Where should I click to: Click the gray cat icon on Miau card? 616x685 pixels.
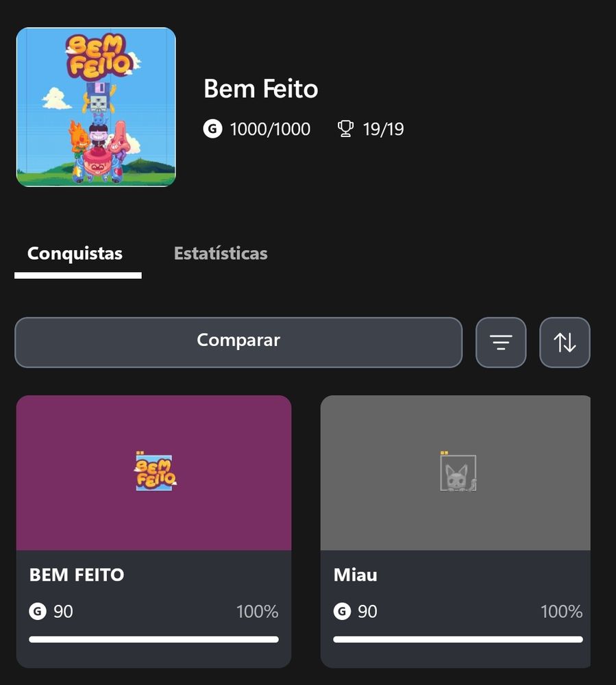coord(458,472)
